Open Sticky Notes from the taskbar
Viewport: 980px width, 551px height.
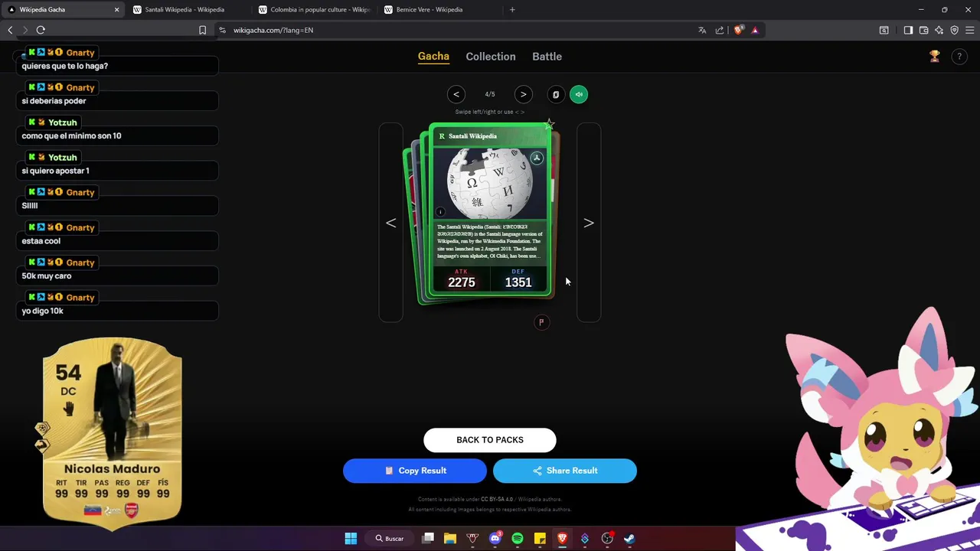point(540,538)
